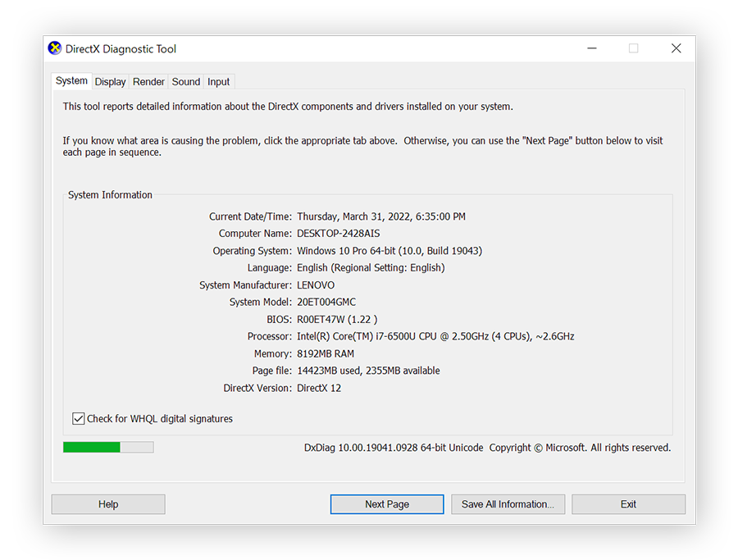Switch to the Render tab
The image size is (738, 560).
pos(148,81)
